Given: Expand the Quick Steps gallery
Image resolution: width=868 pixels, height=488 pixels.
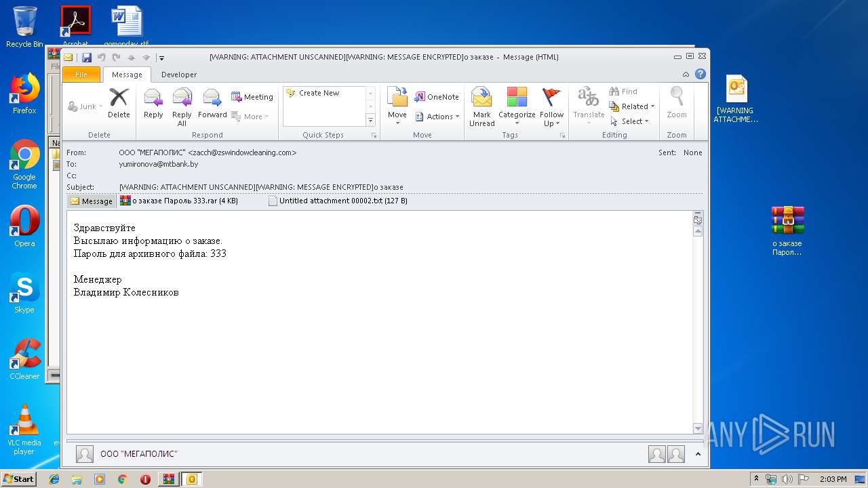Looking at the screenshot, I should click(370, 121).
